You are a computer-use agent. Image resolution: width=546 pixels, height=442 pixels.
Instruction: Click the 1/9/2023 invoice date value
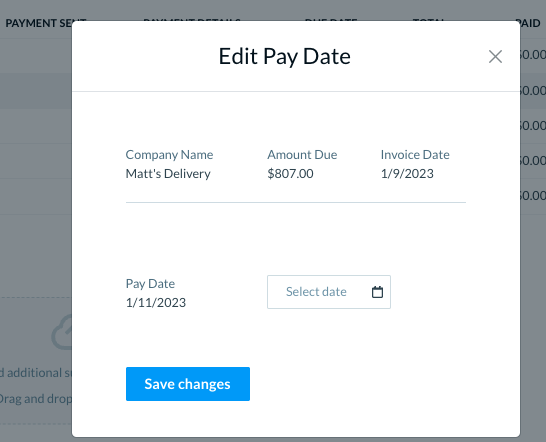point(407,173)
